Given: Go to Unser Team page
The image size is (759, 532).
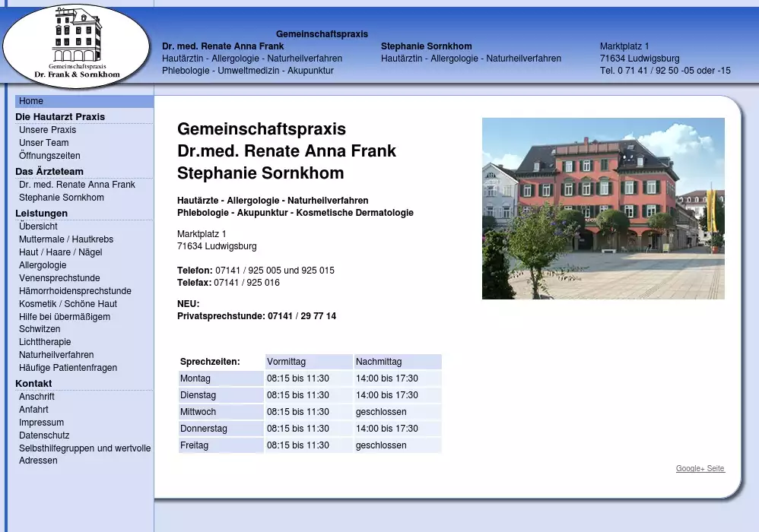Looking at the screenshot, I should [x=43, y=143].
